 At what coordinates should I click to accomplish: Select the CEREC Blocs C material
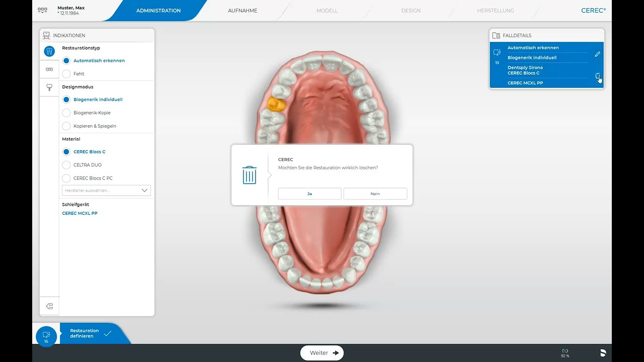66,152
